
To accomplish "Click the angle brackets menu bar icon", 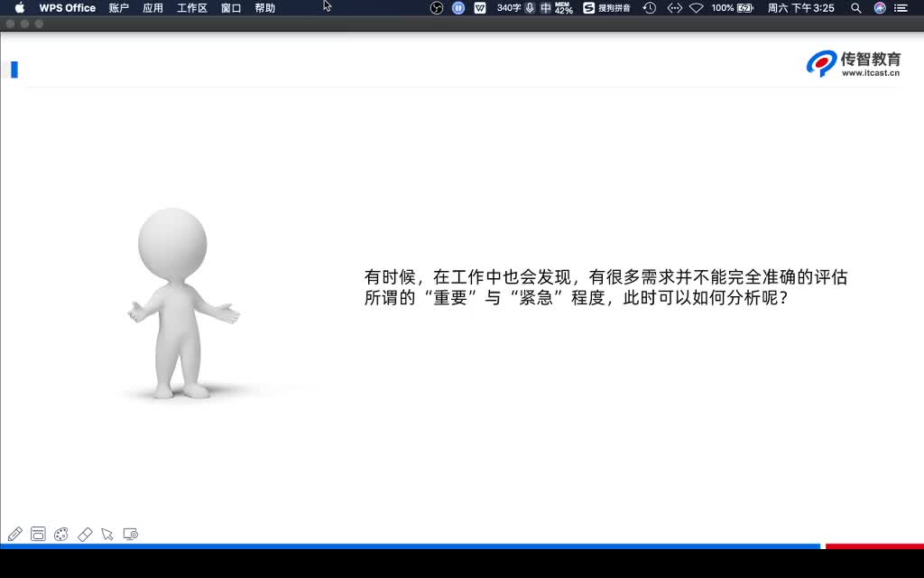I will pyautogui.click(x=674, y=7).
